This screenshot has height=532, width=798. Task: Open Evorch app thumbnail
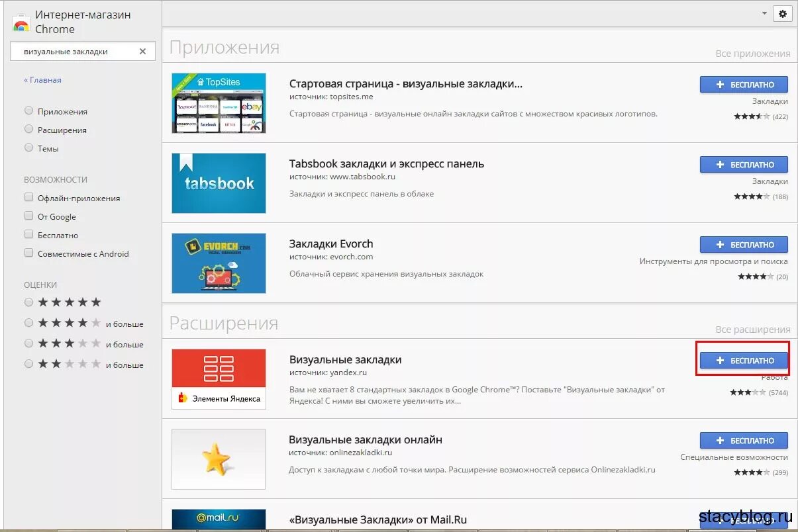219,263
